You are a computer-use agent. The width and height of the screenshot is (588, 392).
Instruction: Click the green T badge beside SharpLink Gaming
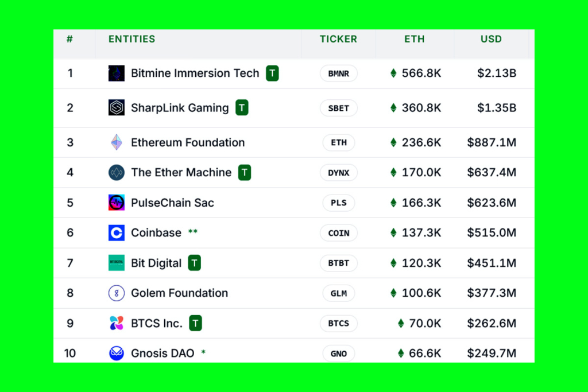pos(242,108)
